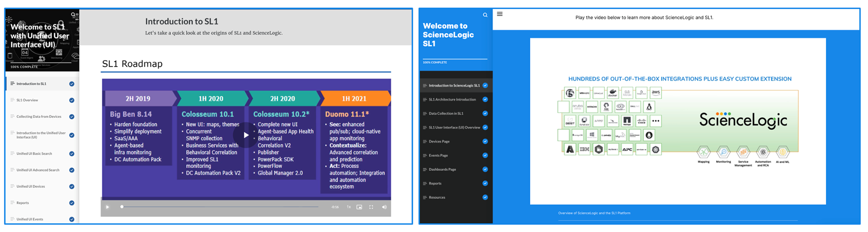Screen dimensions: 868x232
Task: Click the Play the video below instruction text
Action: 644,18
